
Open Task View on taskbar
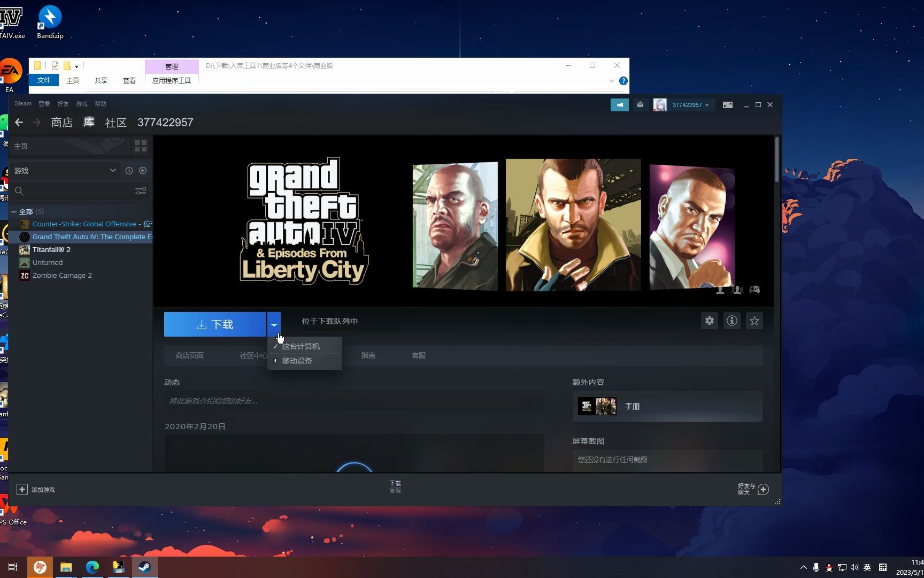13,567
